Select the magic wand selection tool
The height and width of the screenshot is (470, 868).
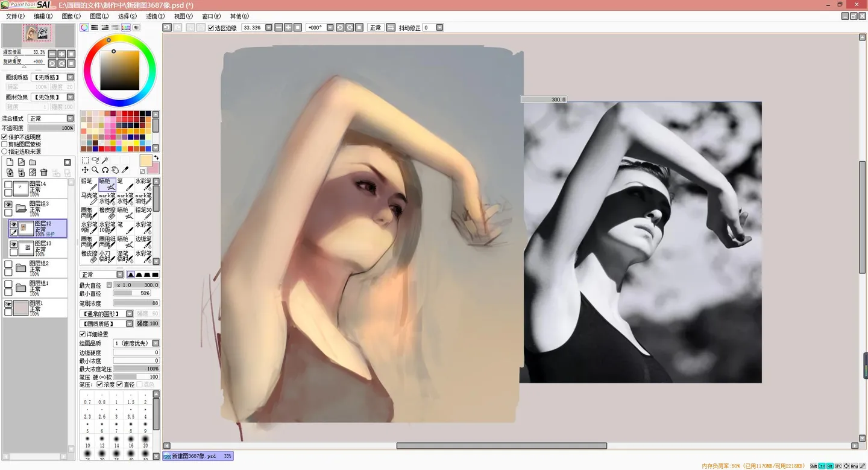[105, 160]
